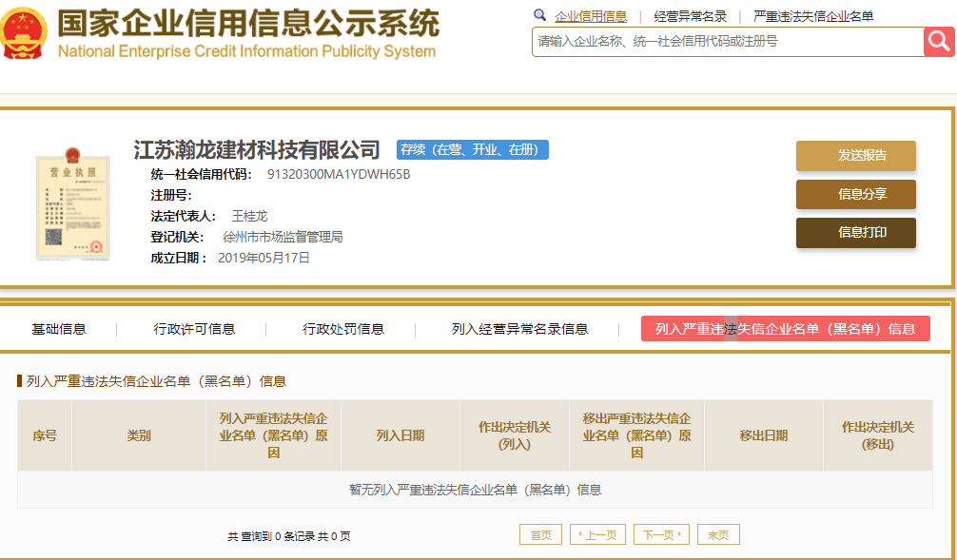Switch to the 行政处罚信息 tab
Screen dimensions: 957x560
[343, 329]
